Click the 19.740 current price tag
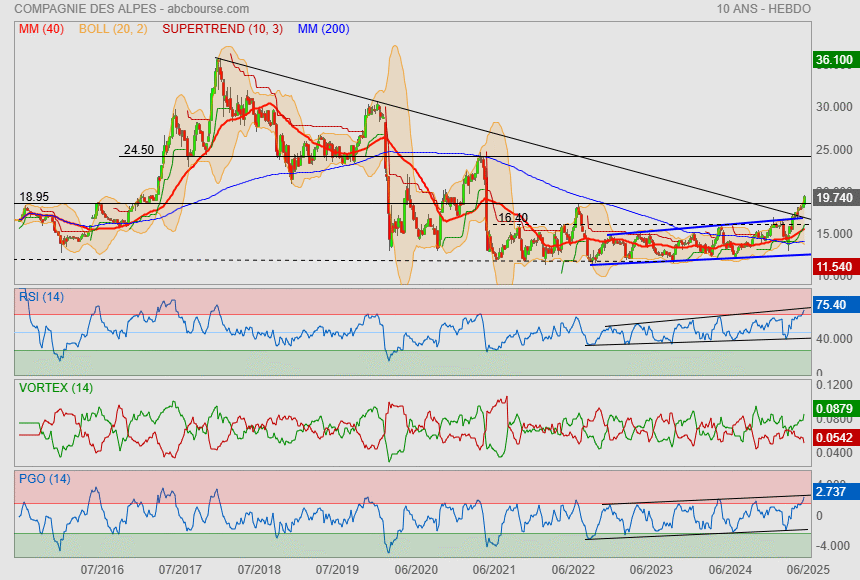860x580 pixels. (x=834, y=198)
